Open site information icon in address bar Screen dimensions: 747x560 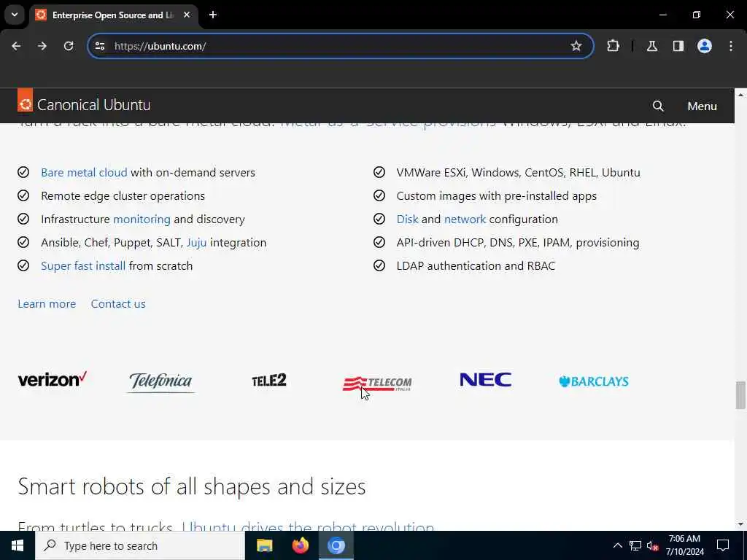coord(99,46)
